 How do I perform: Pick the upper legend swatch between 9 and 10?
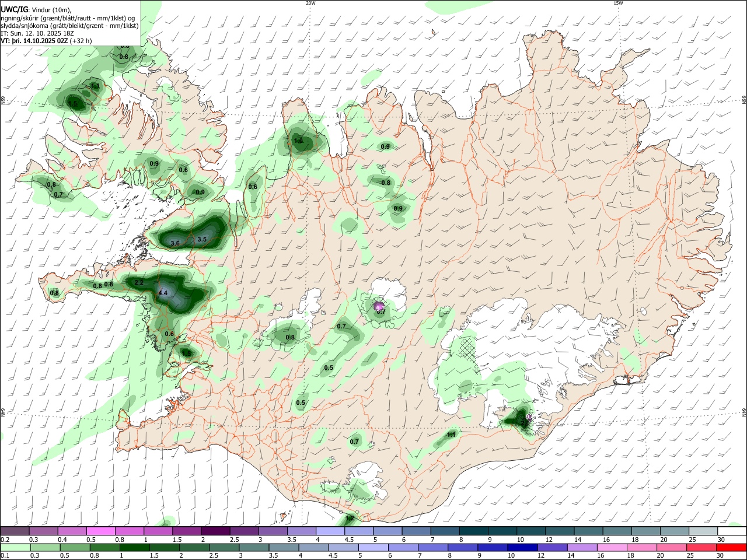pyautogui.click(x=502, y=531)
